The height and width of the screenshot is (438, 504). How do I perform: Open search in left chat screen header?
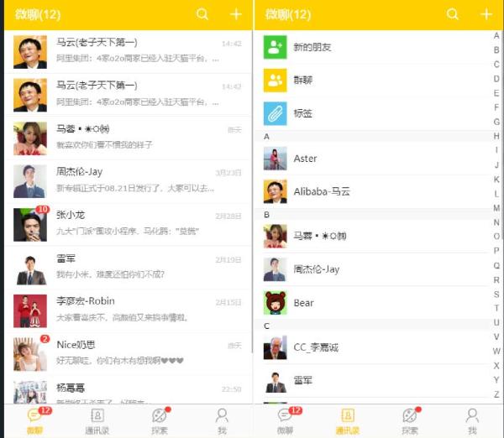[x=202, y=14]
